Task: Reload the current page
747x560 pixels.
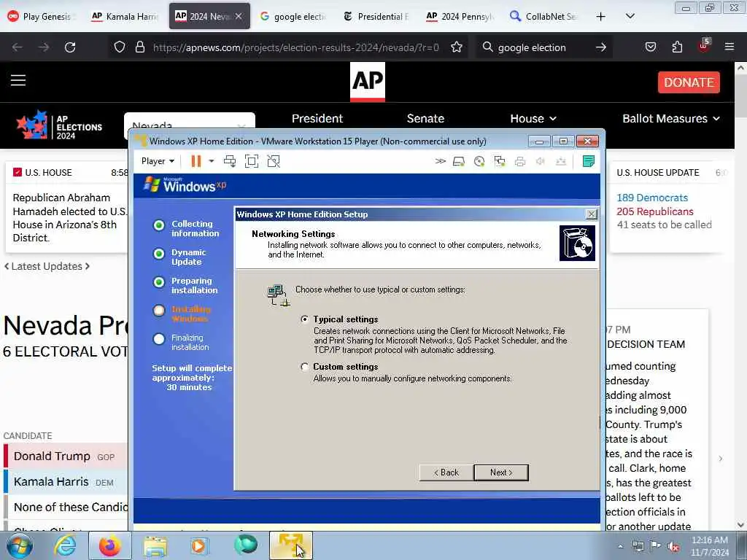Action: click(70, 47)
